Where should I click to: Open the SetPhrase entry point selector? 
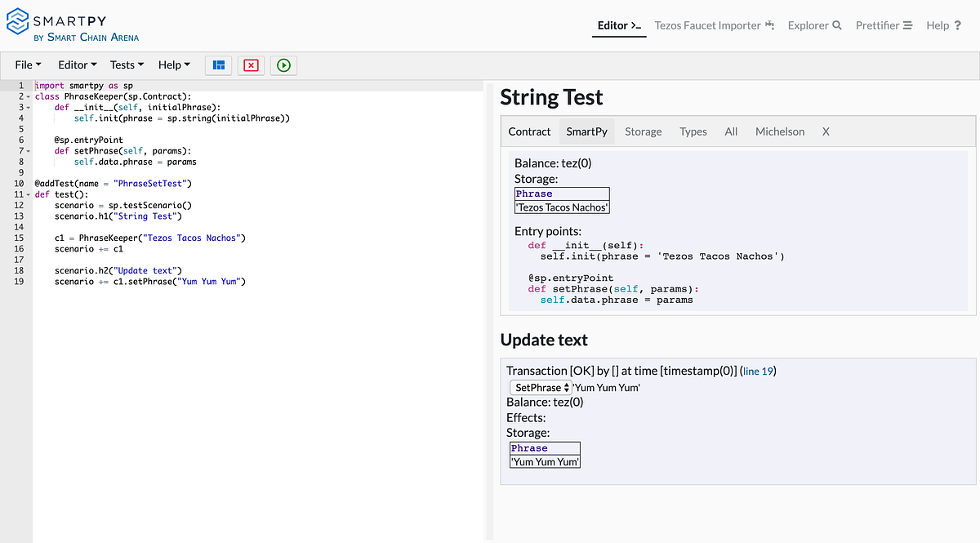540,388
